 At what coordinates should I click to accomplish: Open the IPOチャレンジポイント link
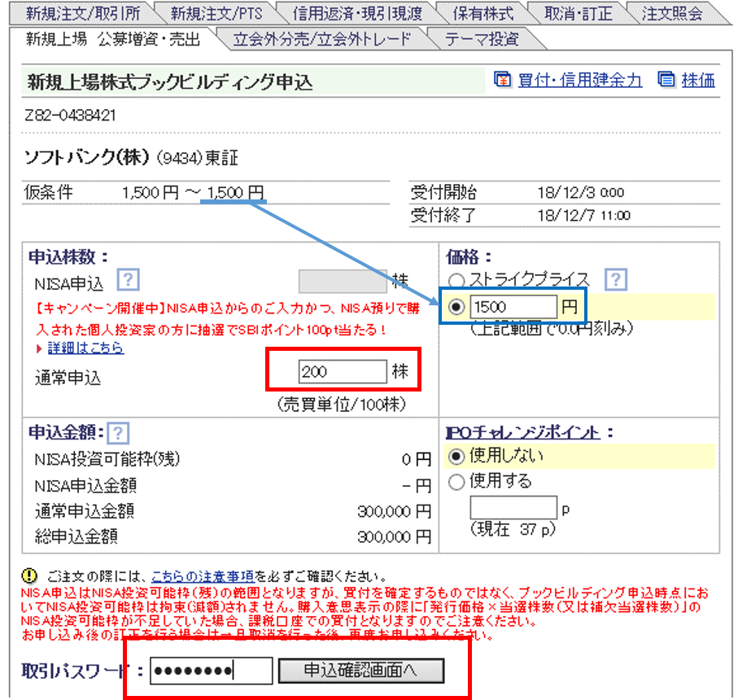pos(523,432)
